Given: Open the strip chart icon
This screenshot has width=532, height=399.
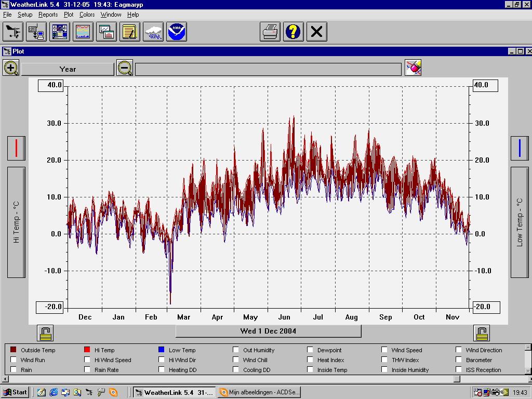Looking at the screenshot, I should tap(83, 32).
